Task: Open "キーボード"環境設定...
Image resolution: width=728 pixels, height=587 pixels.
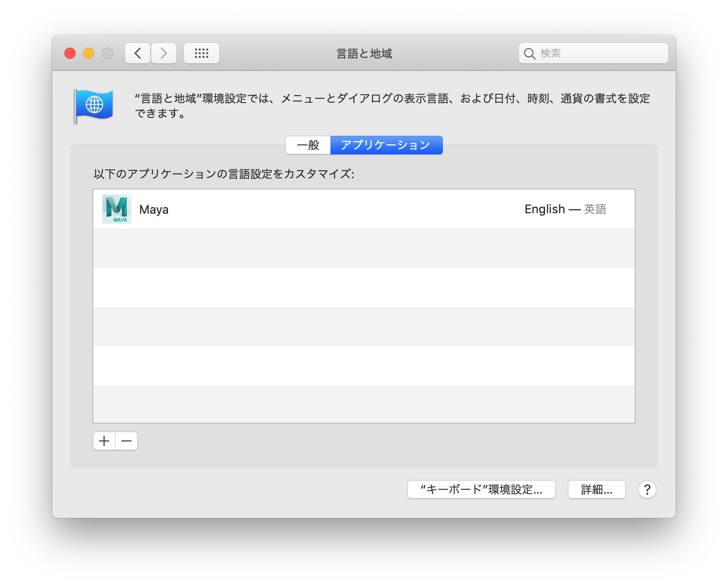Action: pyautogui.click(x=481, y=489)
